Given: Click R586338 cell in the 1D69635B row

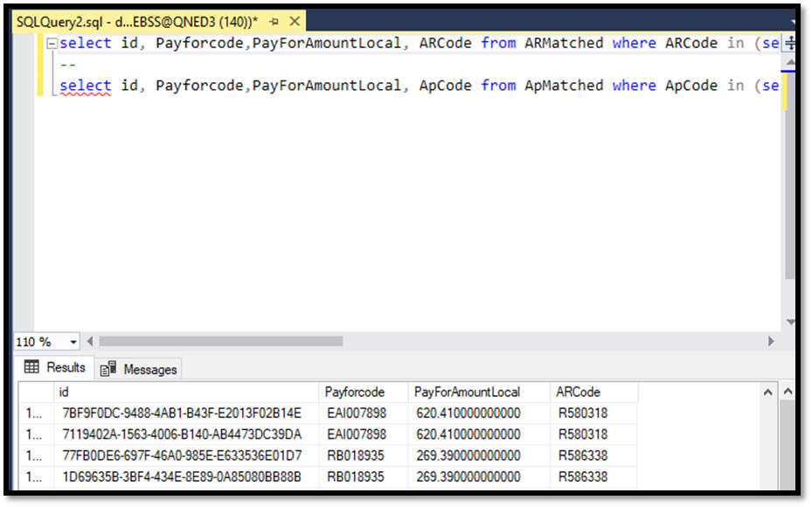Looking at the screenshot, I should pos(594,477).
